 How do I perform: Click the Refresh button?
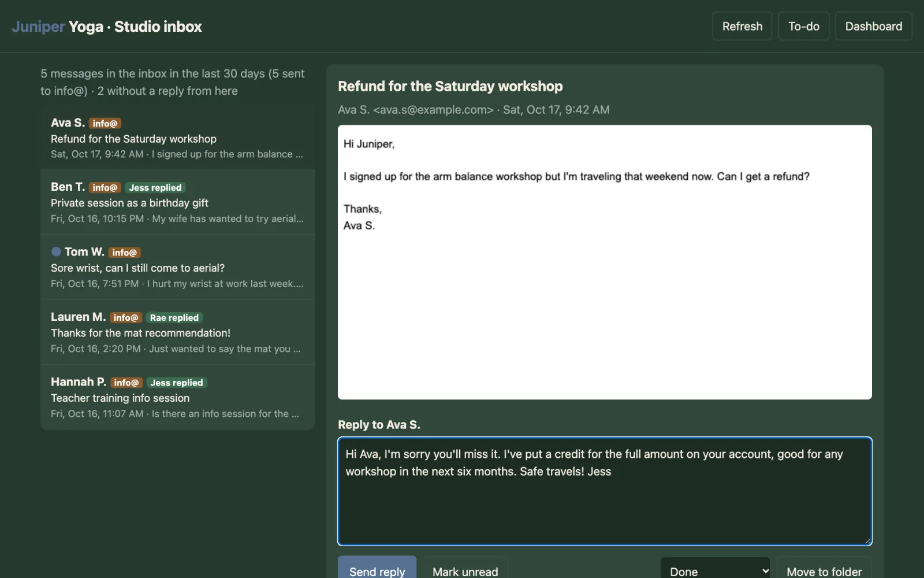click(x=742, y=26)
